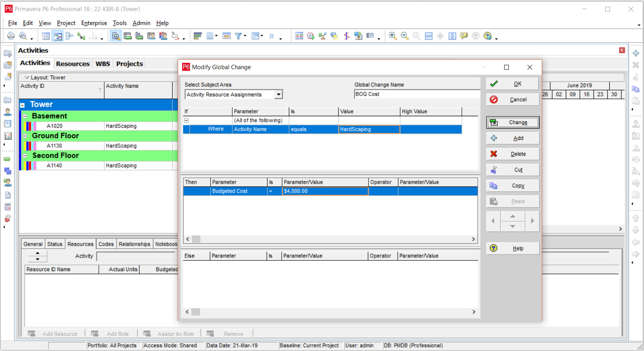Click the Print icon in the toolbar
Screen dimensions: 644x351
tap(11, 36)
